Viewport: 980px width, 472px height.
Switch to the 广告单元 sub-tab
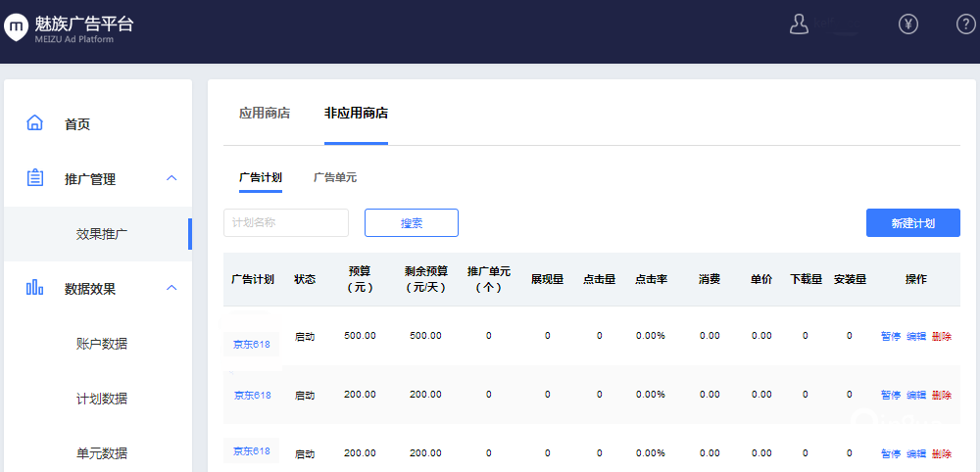[x=335, y=177]
